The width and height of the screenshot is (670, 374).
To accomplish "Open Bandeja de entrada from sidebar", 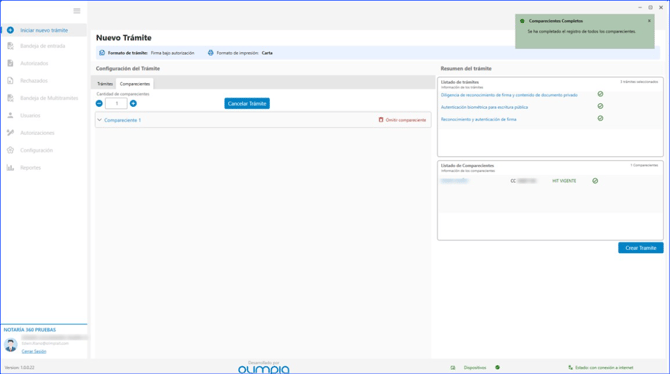I will click(43, 46).
